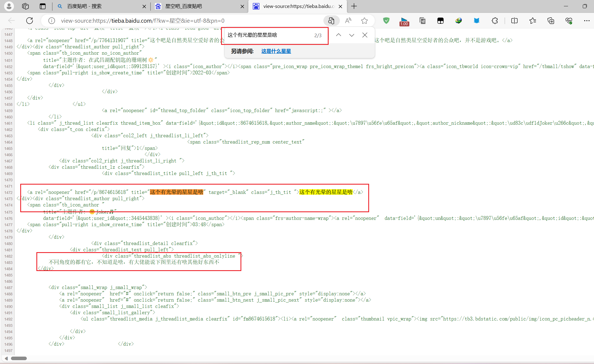Open the green shield extension icon

(x=386, y=21)
